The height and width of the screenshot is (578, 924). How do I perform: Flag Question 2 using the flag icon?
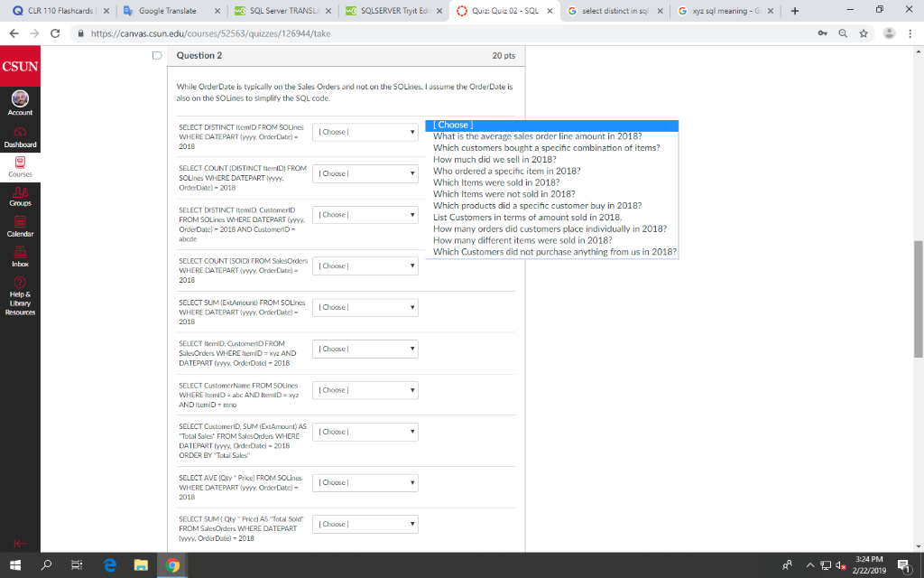(x=157, y=55)
